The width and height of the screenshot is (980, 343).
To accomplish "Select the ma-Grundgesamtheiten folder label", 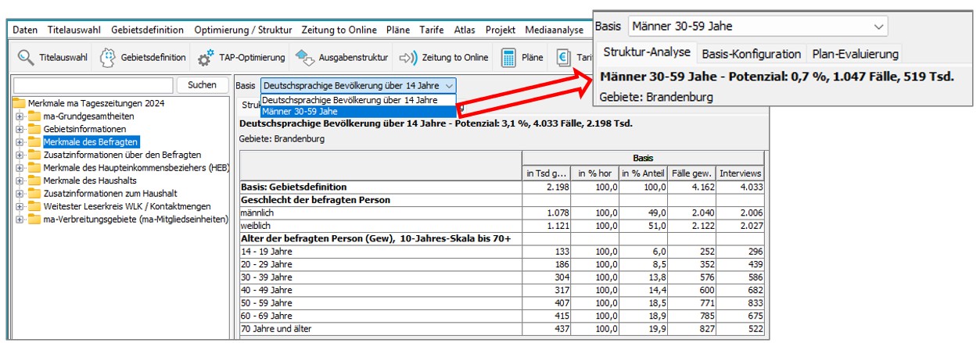I will pyautogui.click(x=88, y=116).
